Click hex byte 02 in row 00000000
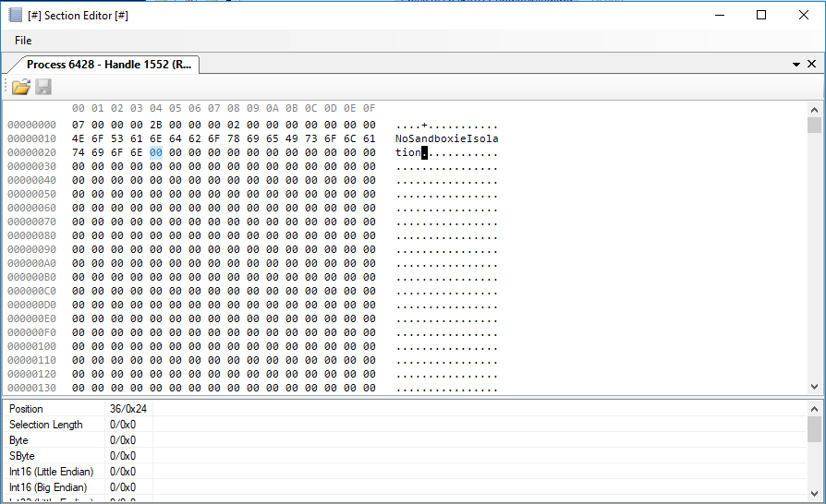 (234, 125)
